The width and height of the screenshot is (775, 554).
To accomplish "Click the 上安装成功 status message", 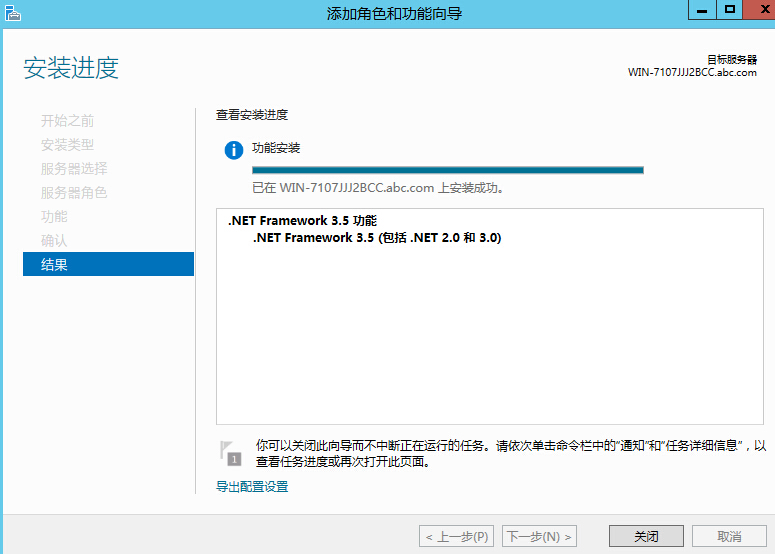I will [378, 188].
